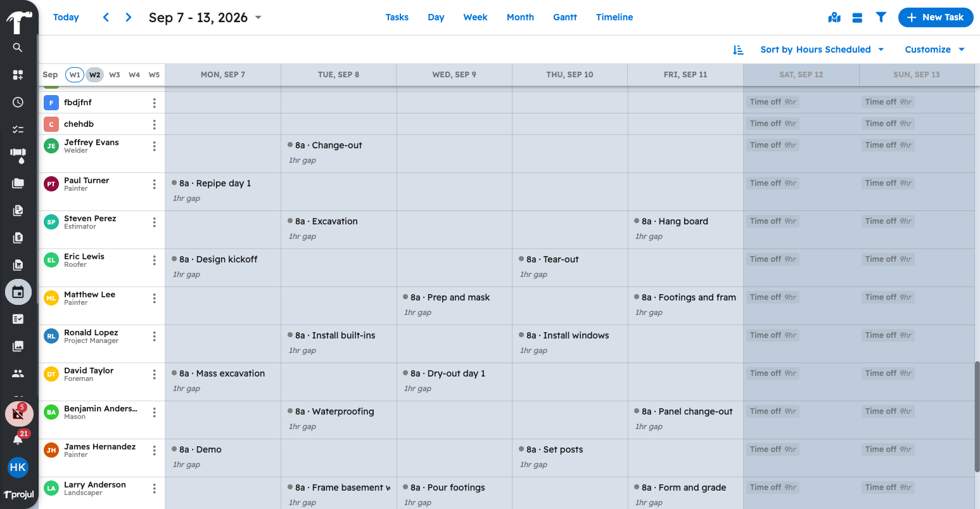Screen dimensions: 980x509
Task: Open three-dot menu for Paul Turner
Action: pos(154,184)
